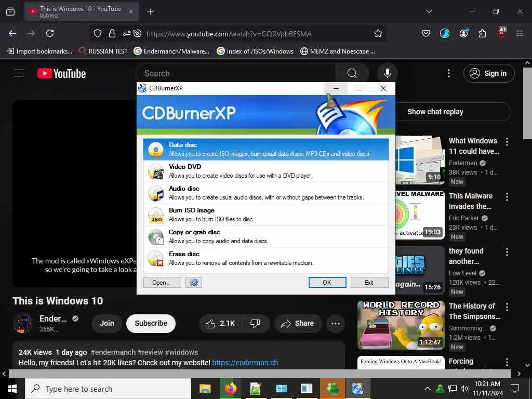Open File Explorer from taskbar
The height and width of the screenshot is (399, 532).
[x=205, y=389]
